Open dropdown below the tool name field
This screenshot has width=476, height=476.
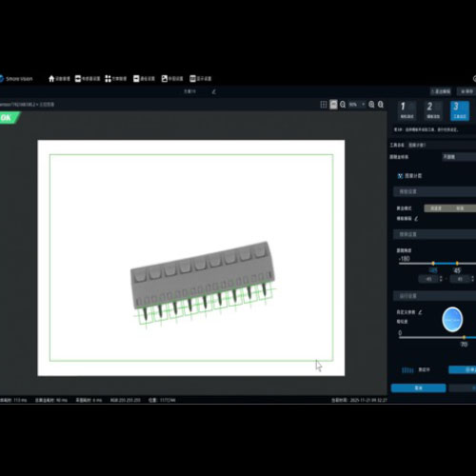pos(459,157)
